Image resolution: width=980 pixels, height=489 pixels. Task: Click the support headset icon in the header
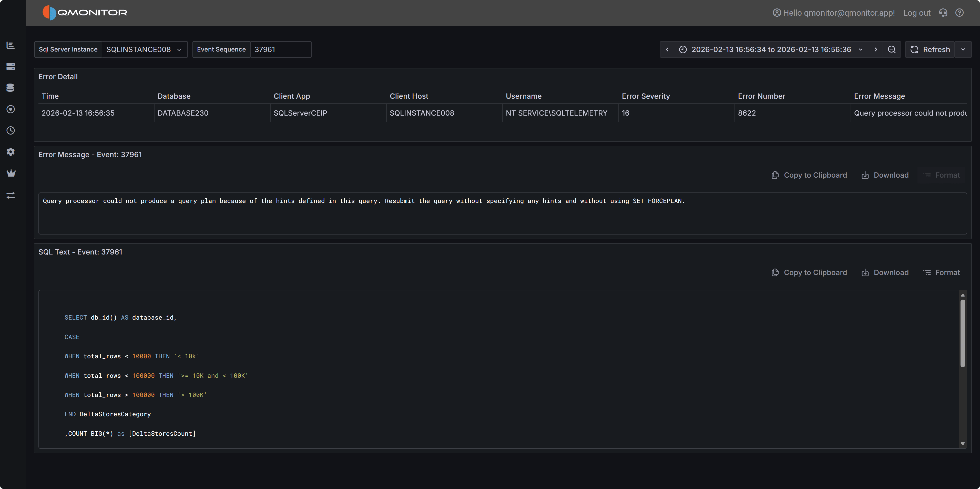click(x=943, y=13)
